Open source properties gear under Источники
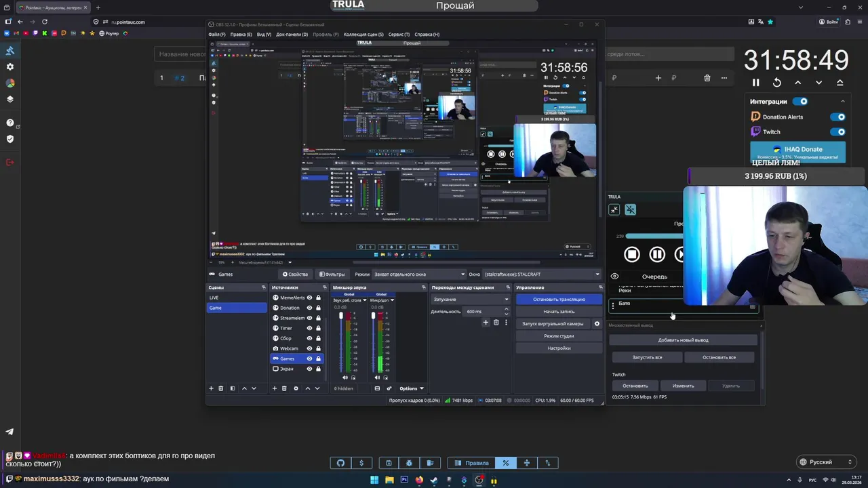 tap(296, 388)
